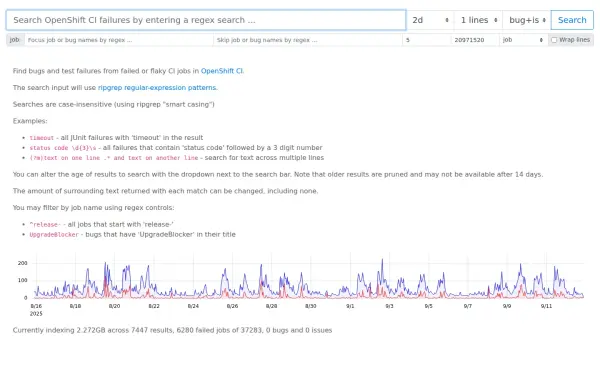Open the 2d max age dropdown
This screenshot has width=600, height=375.
pyautogui.click(x=430, y=20)
